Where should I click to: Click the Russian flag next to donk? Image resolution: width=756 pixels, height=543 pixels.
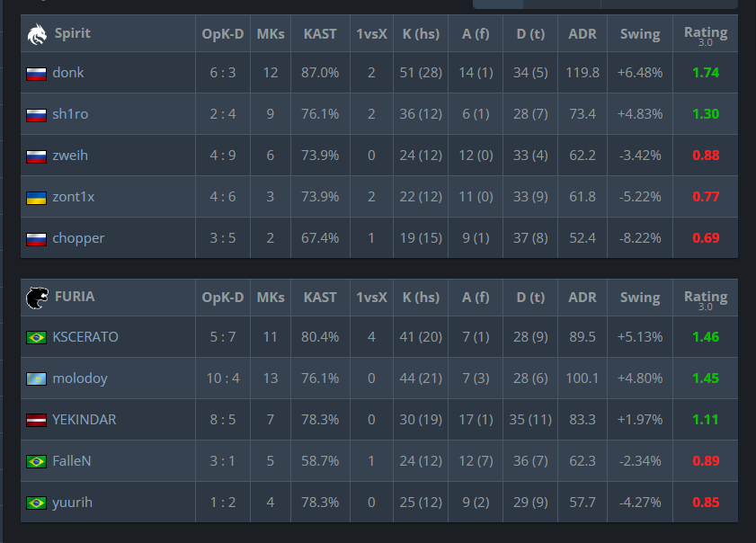[x=37, y=74]
